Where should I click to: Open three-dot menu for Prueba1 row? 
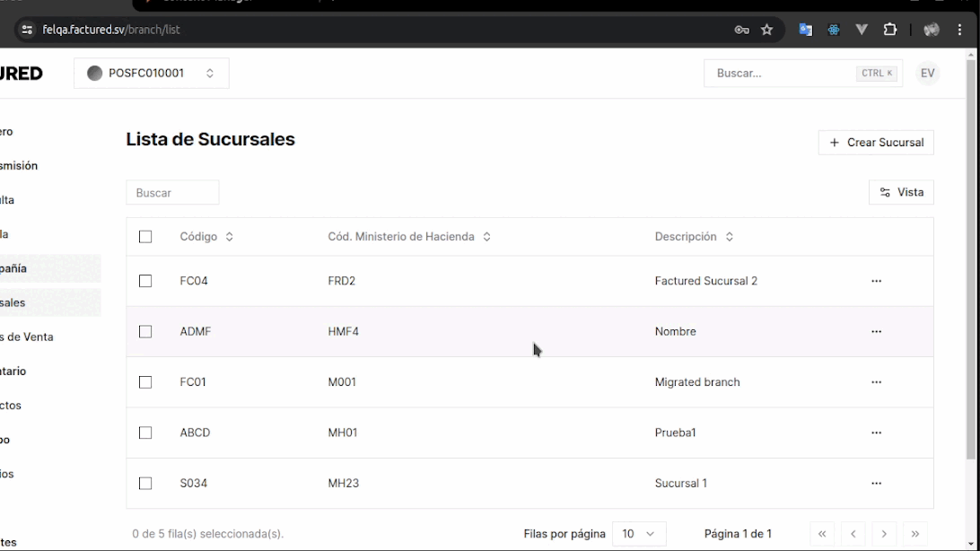pos(876,433)
